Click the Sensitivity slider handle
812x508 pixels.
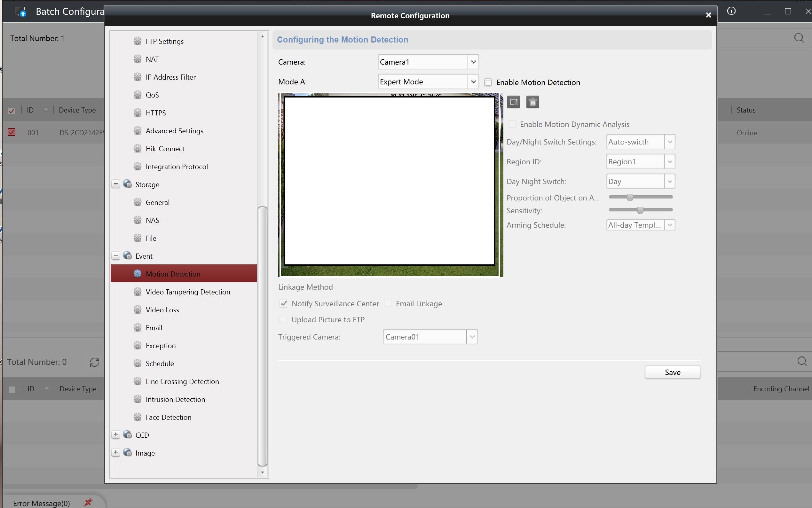point(640,210)
